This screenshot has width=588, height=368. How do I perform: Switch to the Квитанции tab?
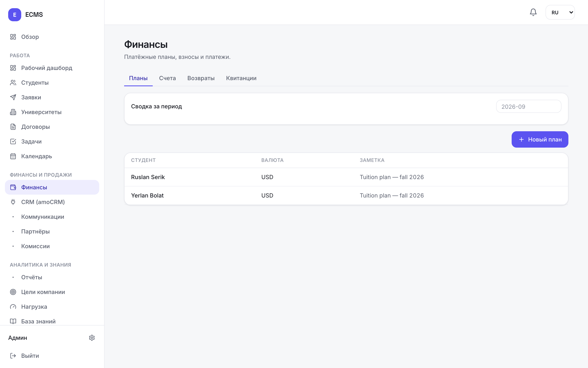(x=241, y=78)
